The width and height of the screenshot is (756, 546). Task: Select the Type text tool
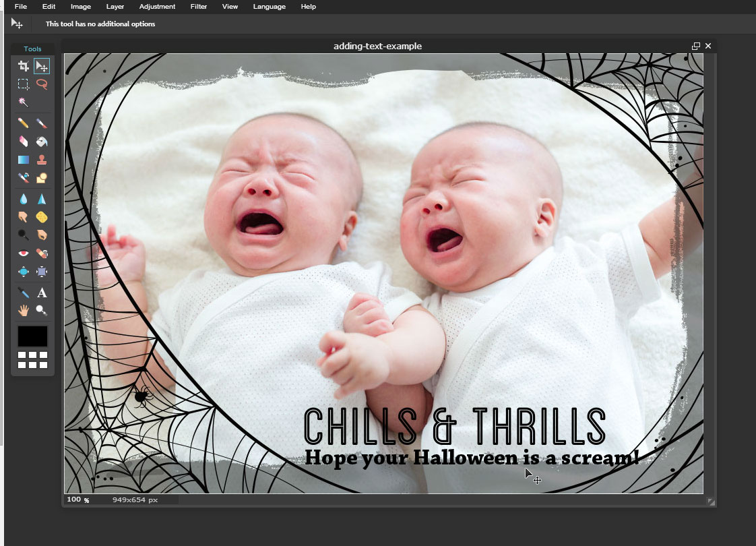[42, 293]
